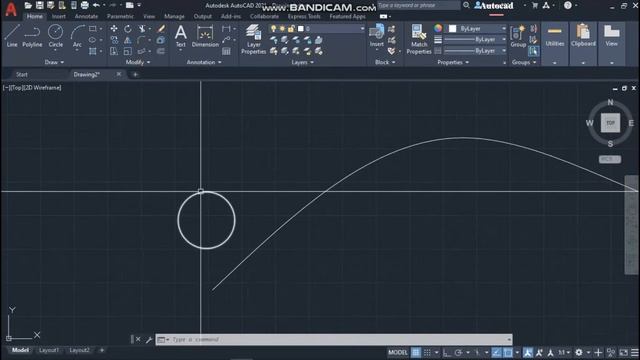Select the Circle tool
The width and height of the screenshot is (640, 360).
click(56, 36)
